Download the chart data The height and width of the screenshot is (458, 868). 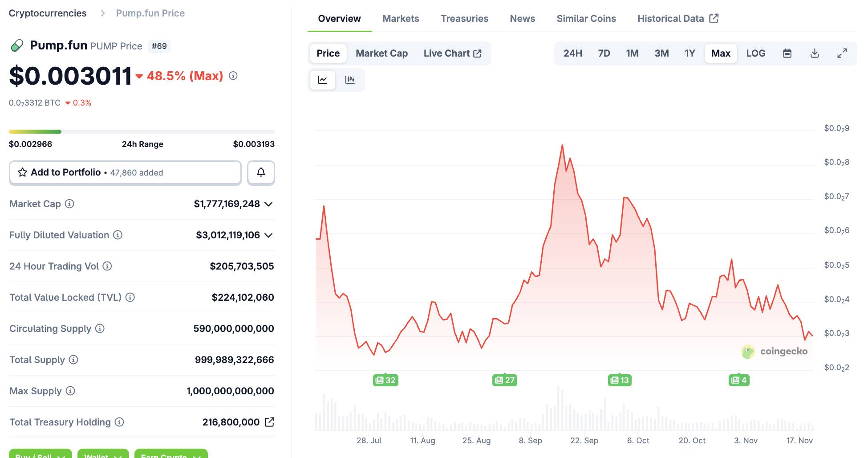click(815, 53)
